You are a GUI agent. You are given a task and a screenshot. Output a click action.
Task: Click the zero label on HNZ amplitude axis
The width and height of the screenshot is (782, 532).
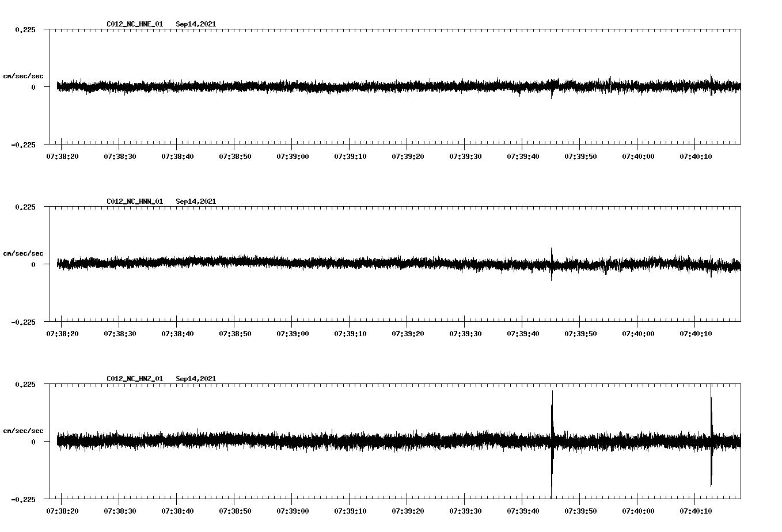point(33,442)
